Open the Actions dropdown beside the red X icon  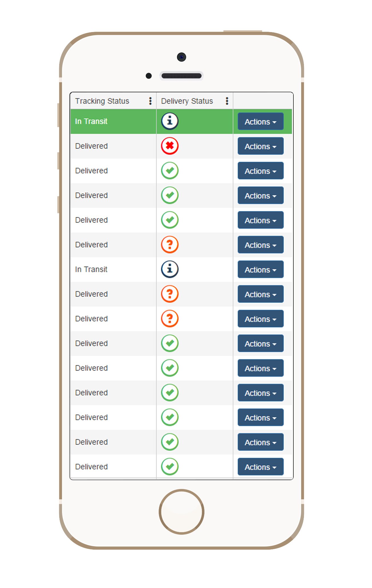tap(260, 146)
